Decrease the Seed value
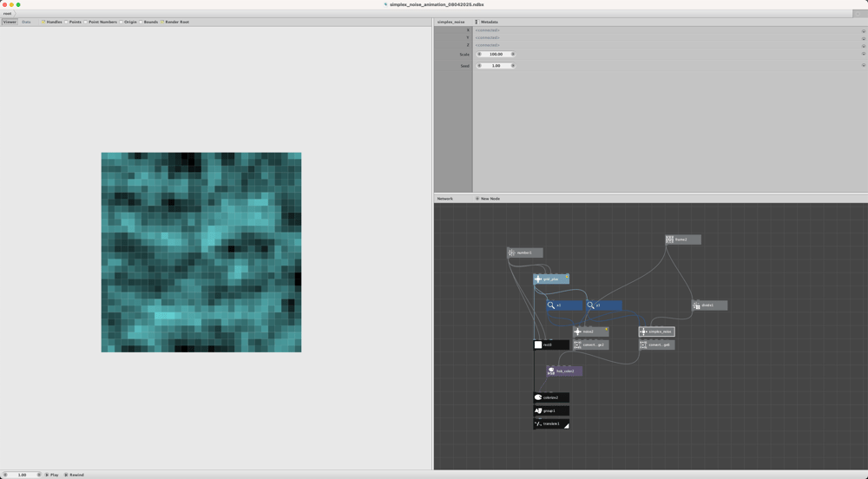The width and height of the screenshot is (868, 479). click(x=479, y=65)
